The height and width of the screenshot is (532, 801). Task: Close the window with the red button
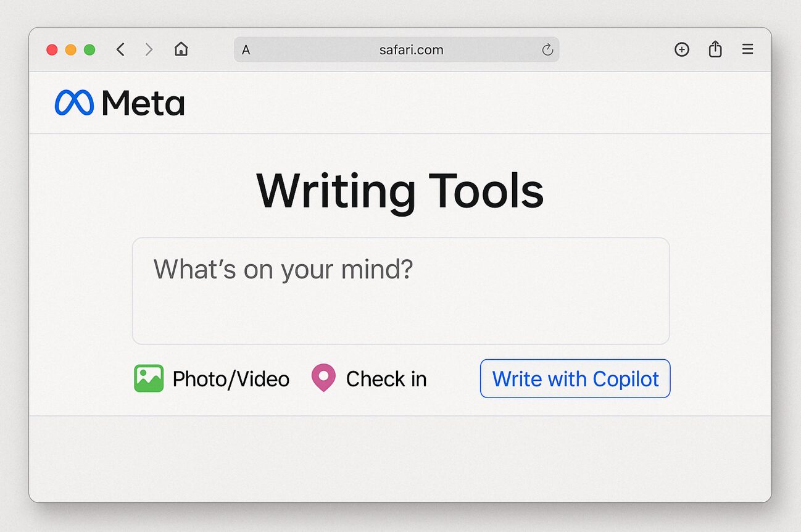(52, 50)
